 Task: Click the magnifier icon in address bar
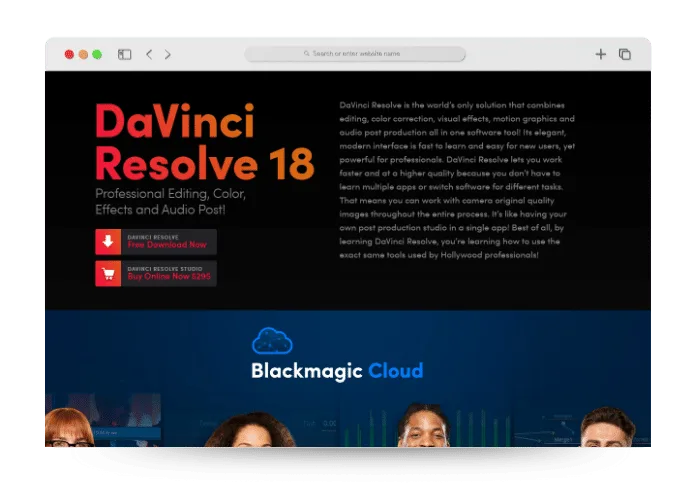[307, 54]
